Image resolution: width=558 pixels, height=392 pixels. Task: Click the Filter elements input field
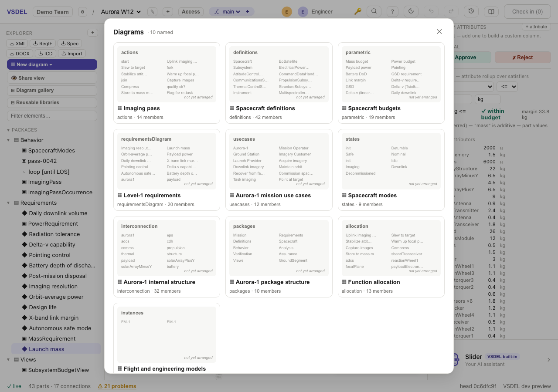[52, 116]
